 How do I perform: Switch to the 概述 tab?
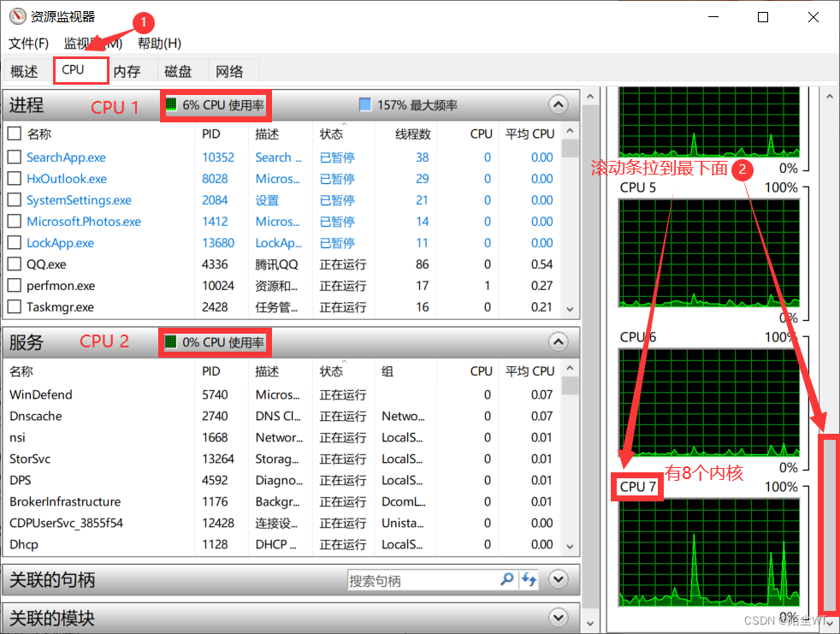(24, 71)
